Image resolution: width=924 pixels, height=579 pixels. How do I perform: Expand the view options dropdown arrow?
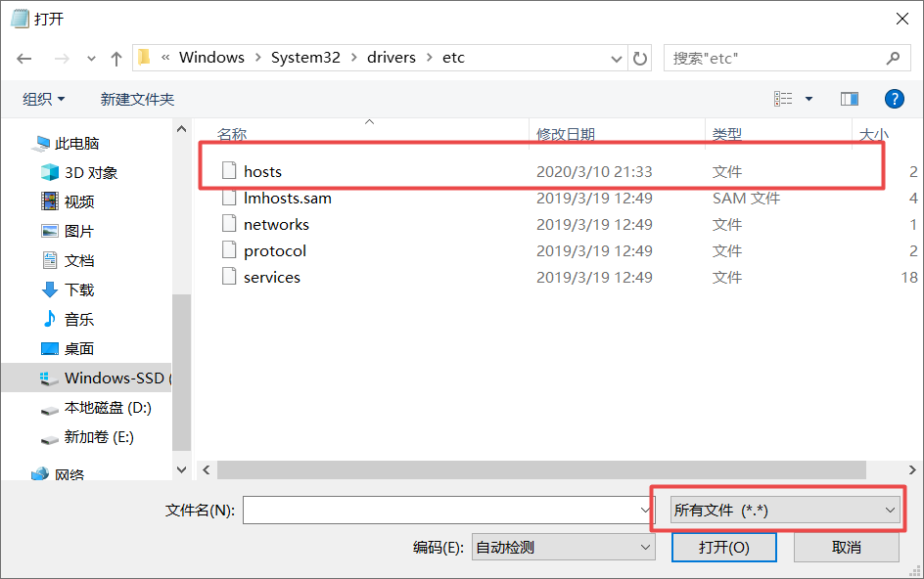coord(809,99)
